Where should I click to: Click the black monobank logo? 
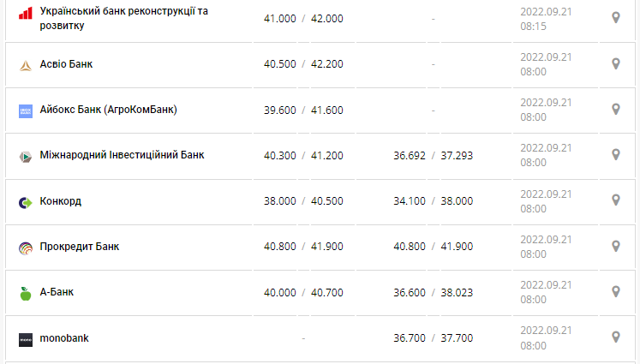click(25, 339)
